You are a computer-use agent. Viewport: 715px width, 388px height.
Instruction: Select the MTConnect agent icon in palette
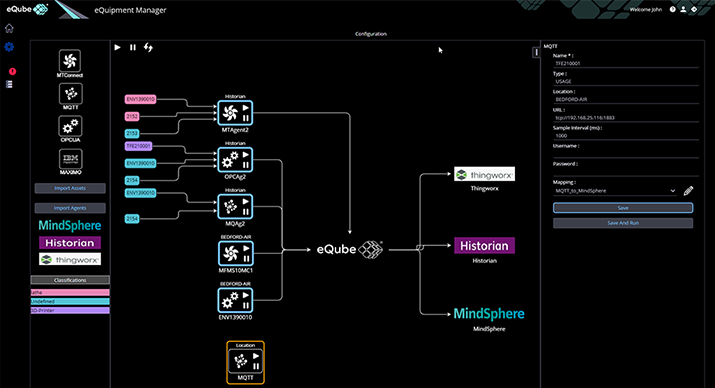point(70,61)
